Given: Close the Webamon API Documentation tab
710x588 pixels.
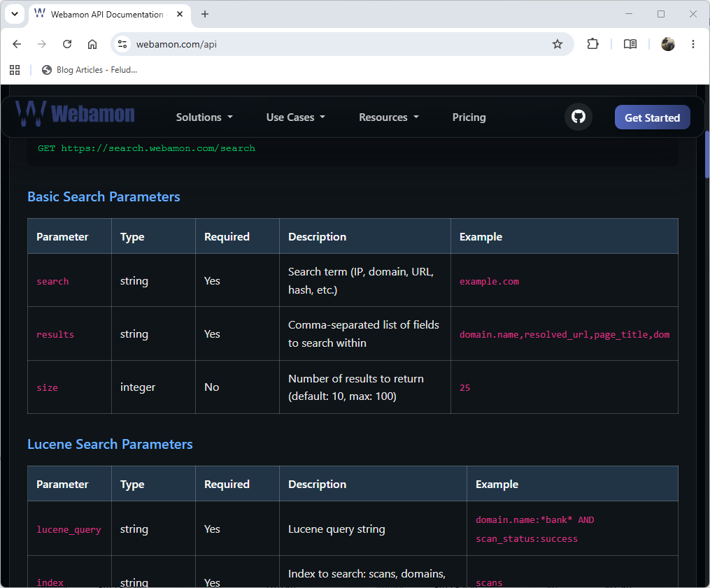Looking at the screenshot, I should [180, 14].
